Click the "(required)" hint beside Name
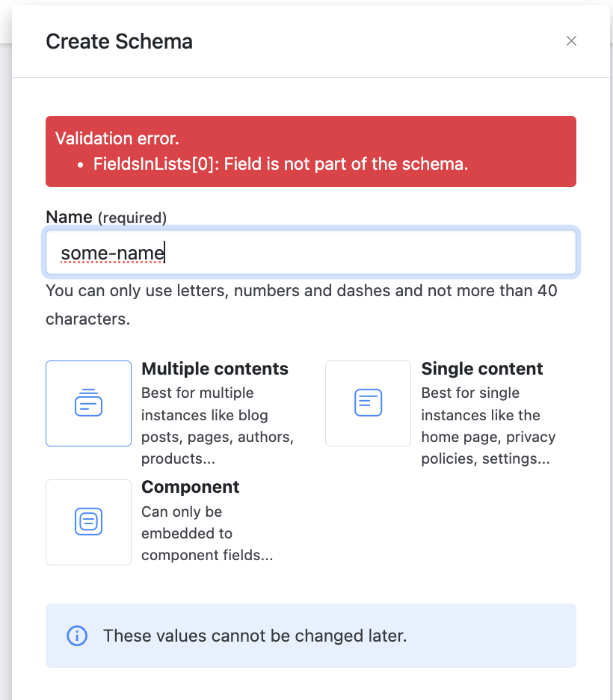The height and width of the screenshot is (700, 613). click(132, 218)
